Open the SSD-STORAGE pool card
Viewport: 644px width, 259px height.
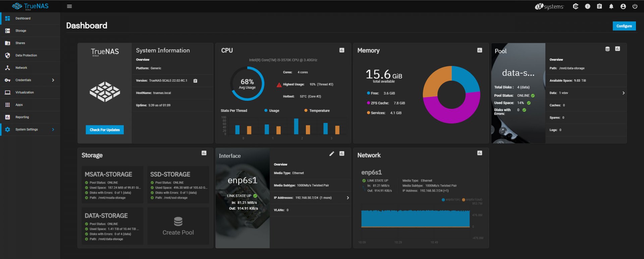click(178, 184)
